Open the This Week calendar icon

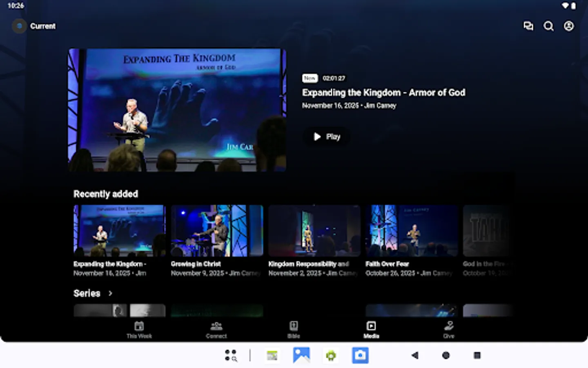coord(139,326)
